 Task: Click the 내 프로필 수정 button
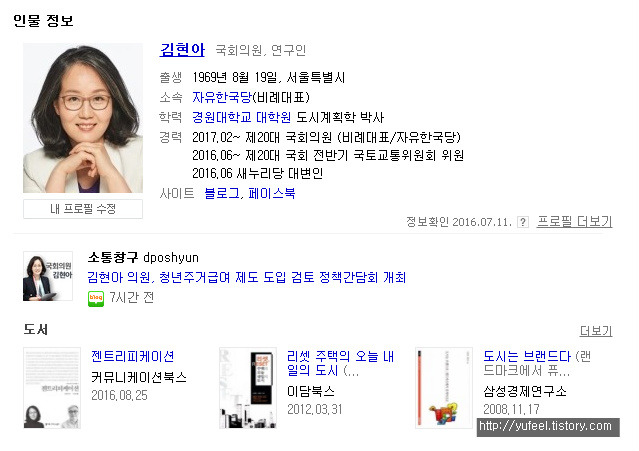[x=83, y=209]
